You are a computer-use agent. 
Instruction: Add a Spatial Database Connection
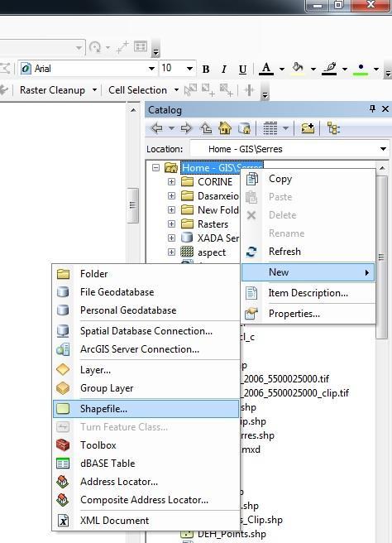coord(146,331)
